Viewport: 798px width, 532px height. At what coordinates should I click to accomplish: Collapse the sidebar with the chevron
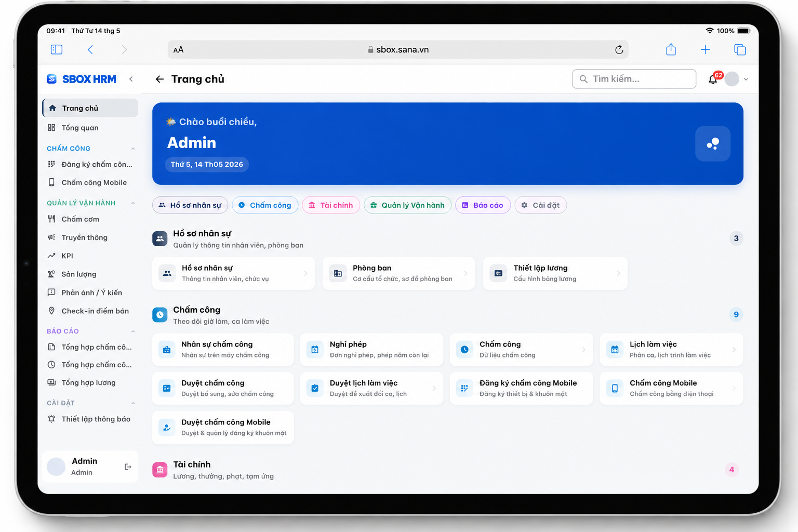pos(131,79)
